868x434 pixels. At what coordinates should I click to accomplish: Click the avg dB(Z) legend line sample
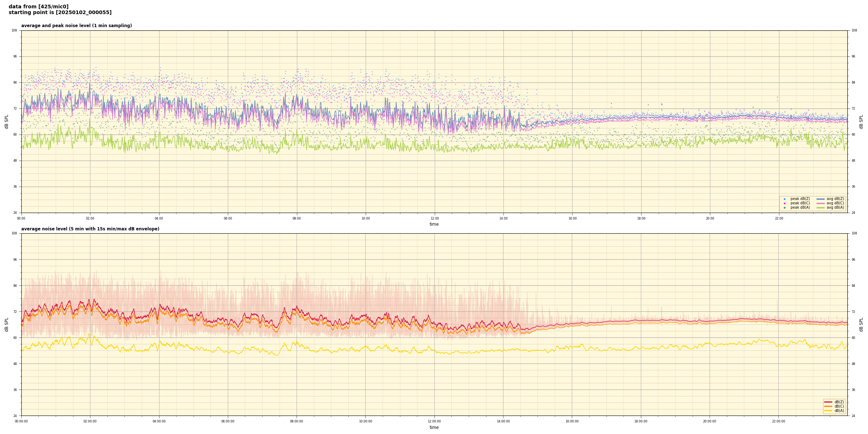pyautogui.click(x=821, y=199)
